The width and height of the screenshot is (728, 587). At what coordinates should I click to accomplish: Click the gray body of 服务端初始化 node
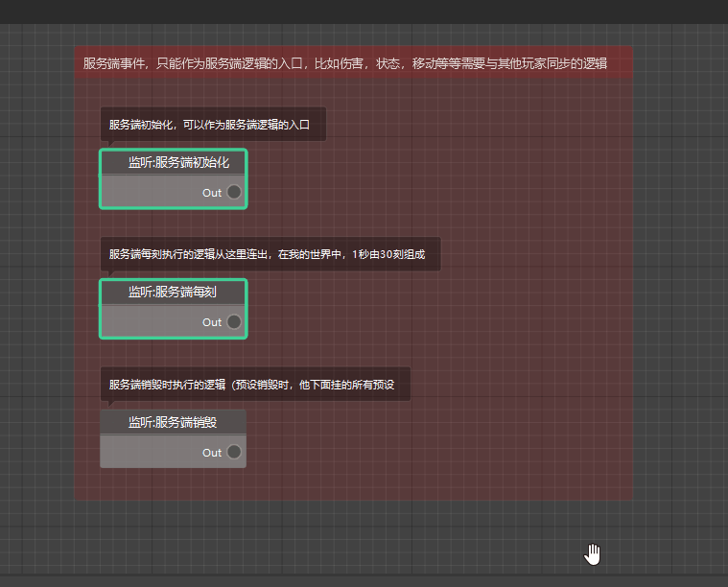pos(144,192)
